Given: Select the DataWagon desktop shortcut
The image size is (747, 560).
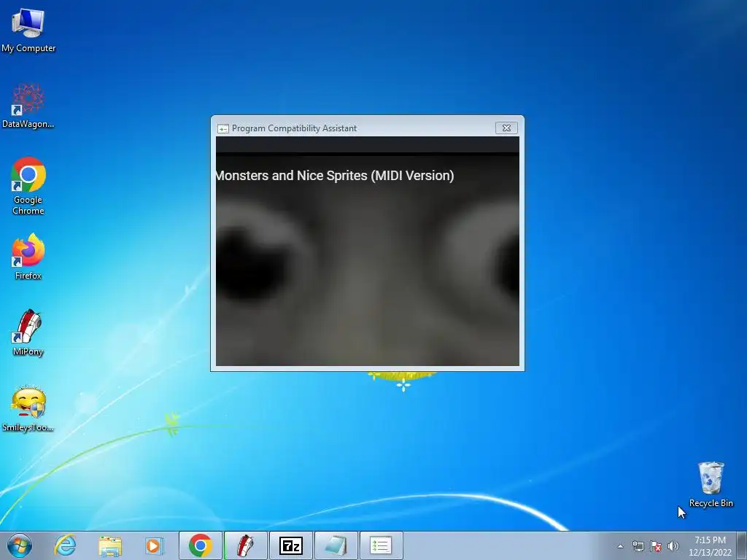Looking at the screenshot, I should 28,106.
